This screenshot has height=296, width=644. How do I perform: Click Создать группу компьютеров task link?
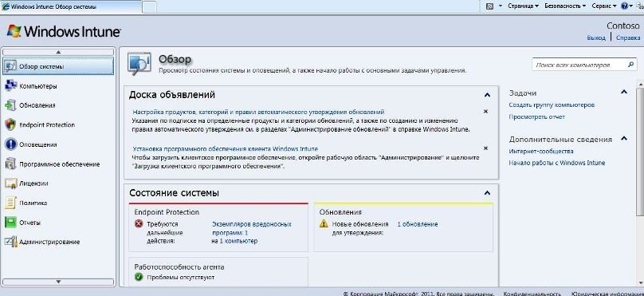tap(552, 105)
